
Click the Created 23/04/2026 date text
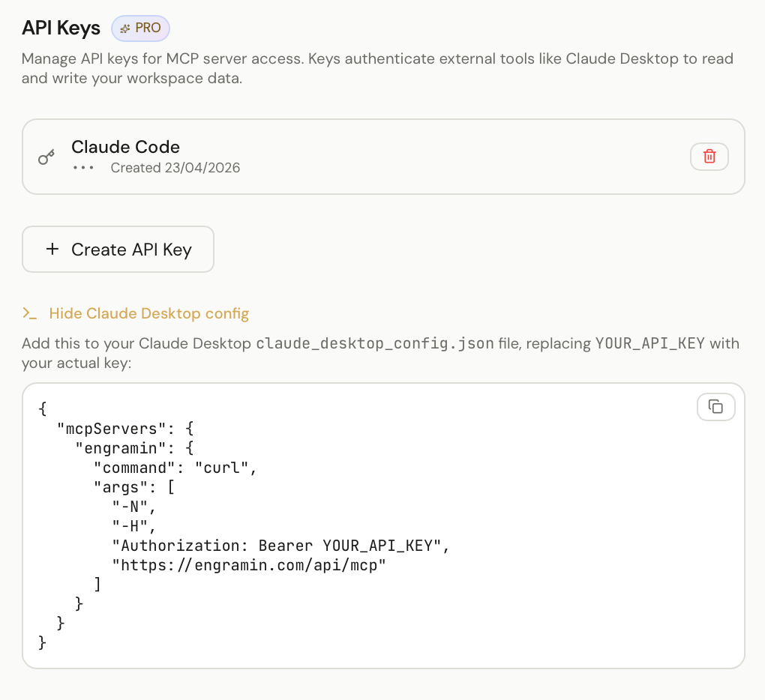coord(175,168)
